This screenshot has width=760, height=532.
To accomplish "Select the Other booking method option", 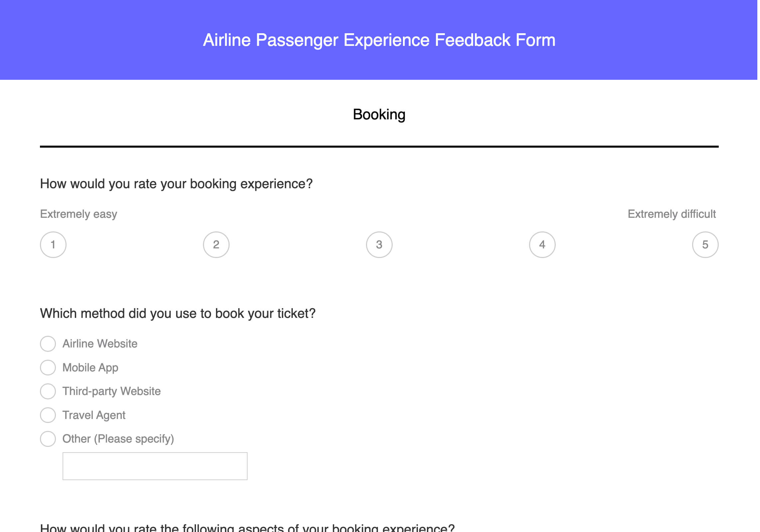I will pos(48,439).
